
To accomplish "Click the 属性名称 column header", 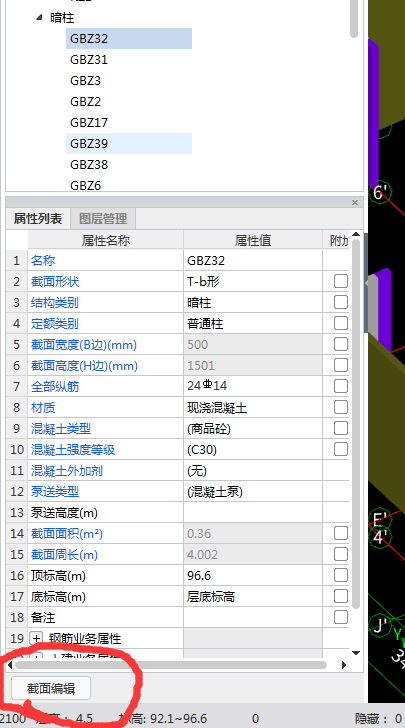I will [106, 240].
